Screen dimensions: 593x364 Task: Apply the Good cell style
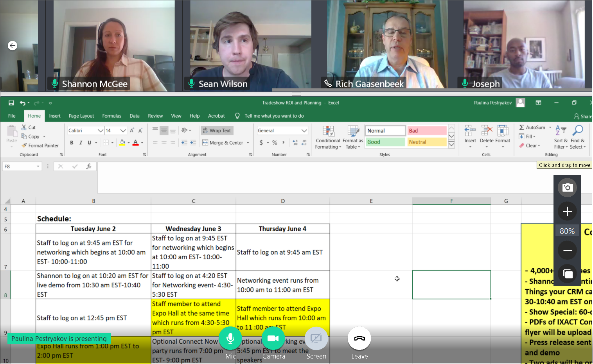[385, 142]
